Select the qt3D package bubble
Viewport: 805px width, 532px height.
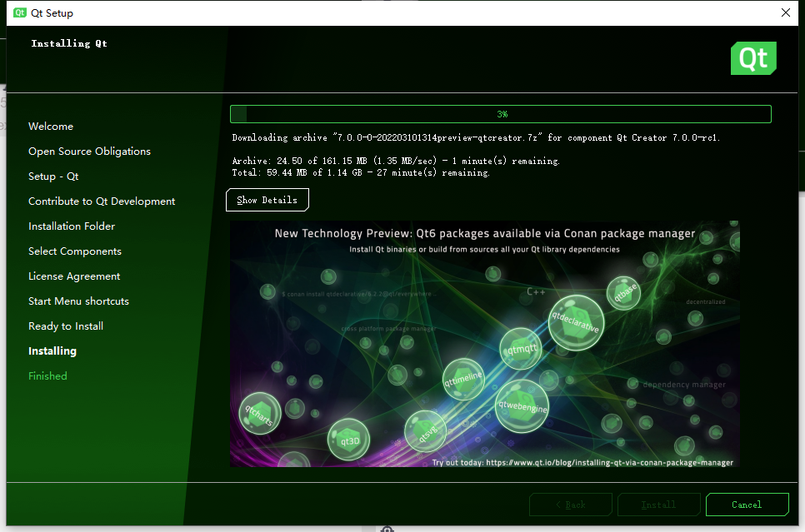click(348, 439)
